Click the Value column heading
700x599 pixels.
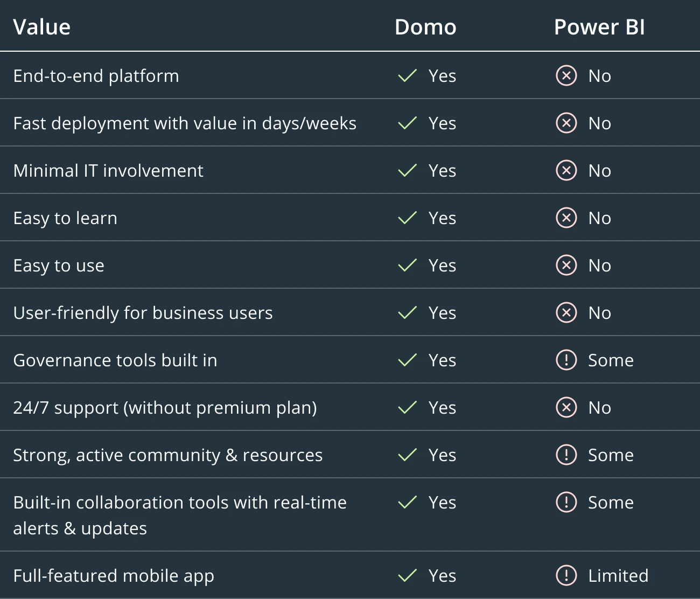click(42, 26)
